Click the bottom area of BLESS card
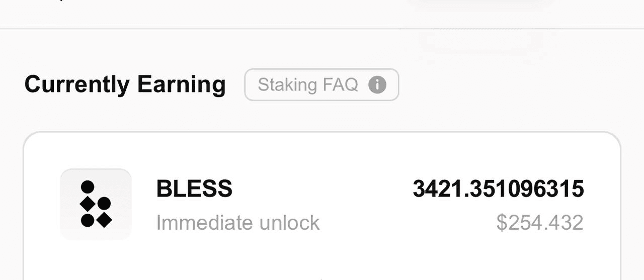Screen dimensions: 644x280 coord(322,264)
